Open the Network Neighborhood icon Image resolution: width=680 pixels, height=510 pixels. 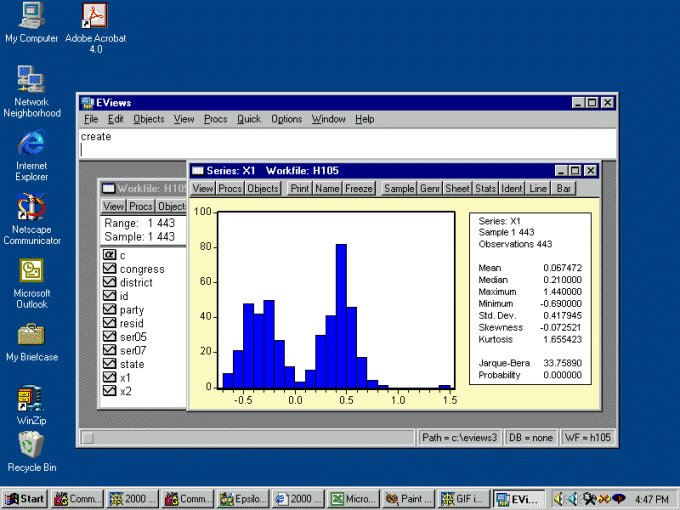(31, 79)
